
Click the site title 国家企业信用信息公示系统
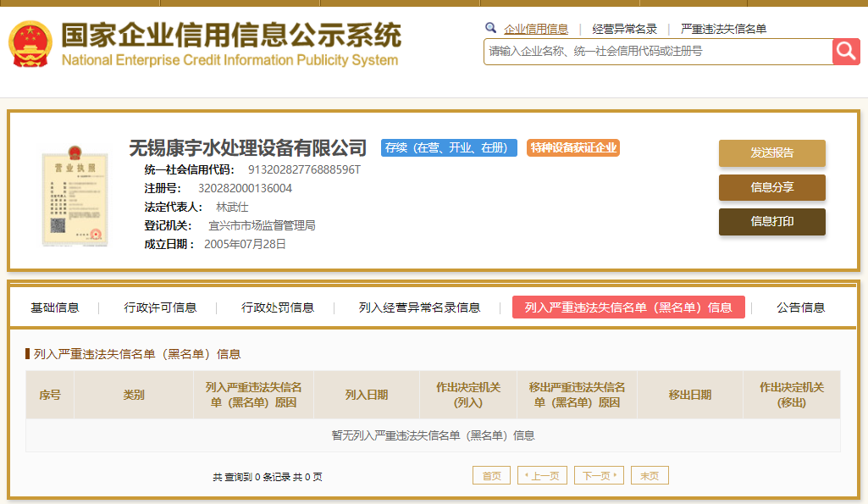point(231,36)
